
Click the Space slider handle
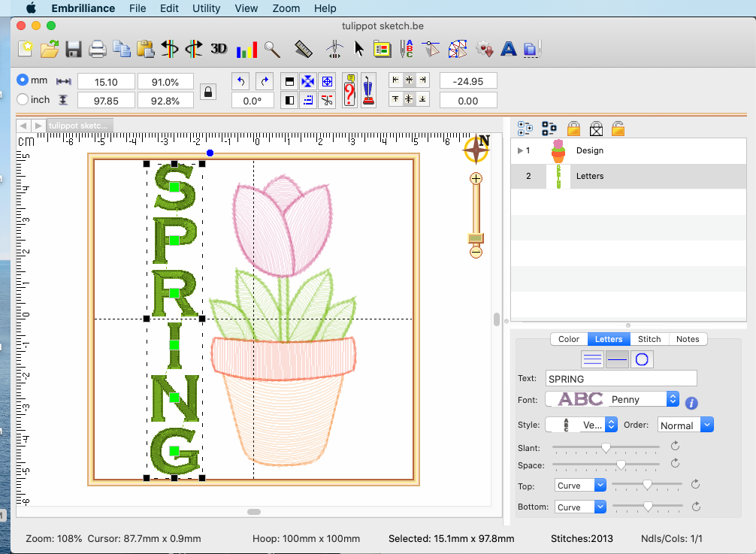click(621, 465)
